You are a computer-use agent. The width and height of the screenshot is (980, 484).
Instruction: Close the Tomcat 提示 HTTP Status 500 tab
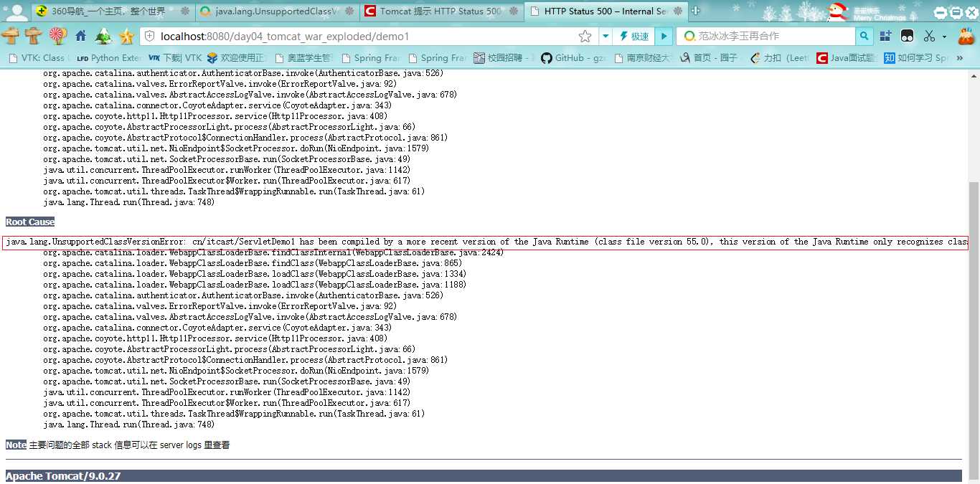pyautogui.click(x=514, y=11)
